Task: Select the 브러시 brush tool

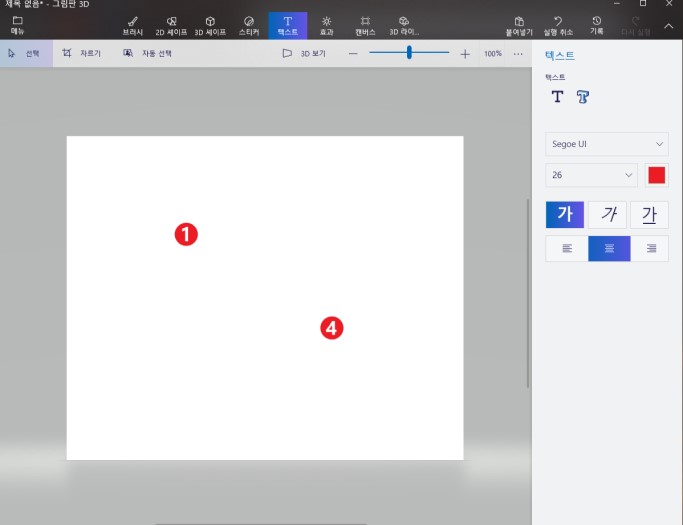Action: [x=133, y=26]
